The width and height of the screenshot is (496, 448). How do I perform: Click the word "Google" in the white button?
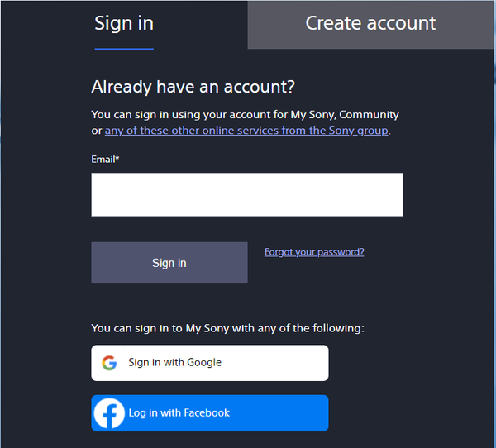pos(204,363)
